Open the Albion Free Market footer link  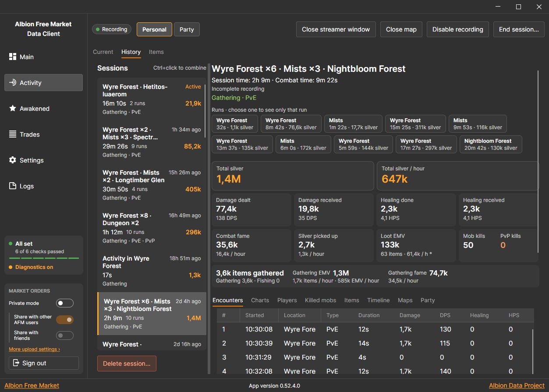click(x=32, y=385)
